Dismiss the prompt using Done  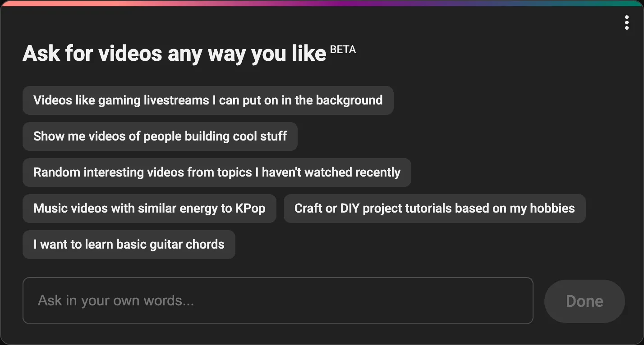pos(584,300)
